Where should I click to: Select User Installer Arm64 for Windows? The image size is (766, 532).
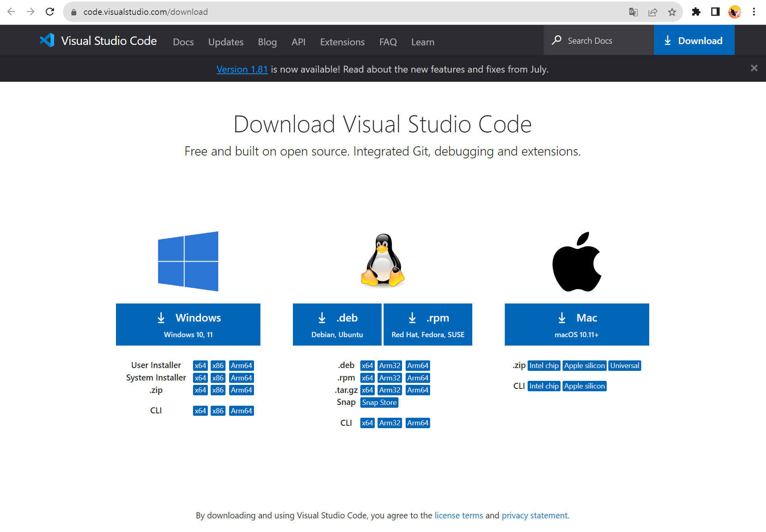click(x=242, y=366)
